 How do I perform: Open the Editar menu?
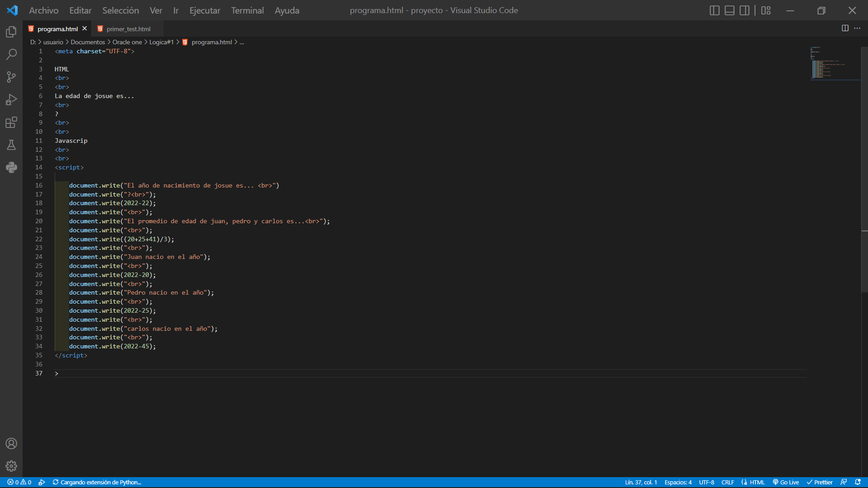coord(80,10)
